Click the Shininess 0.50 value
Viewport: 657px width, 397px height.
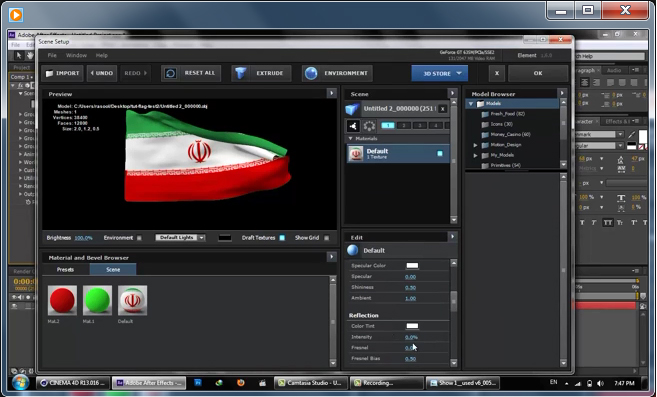pyautogui.click(x=411, y=288)
